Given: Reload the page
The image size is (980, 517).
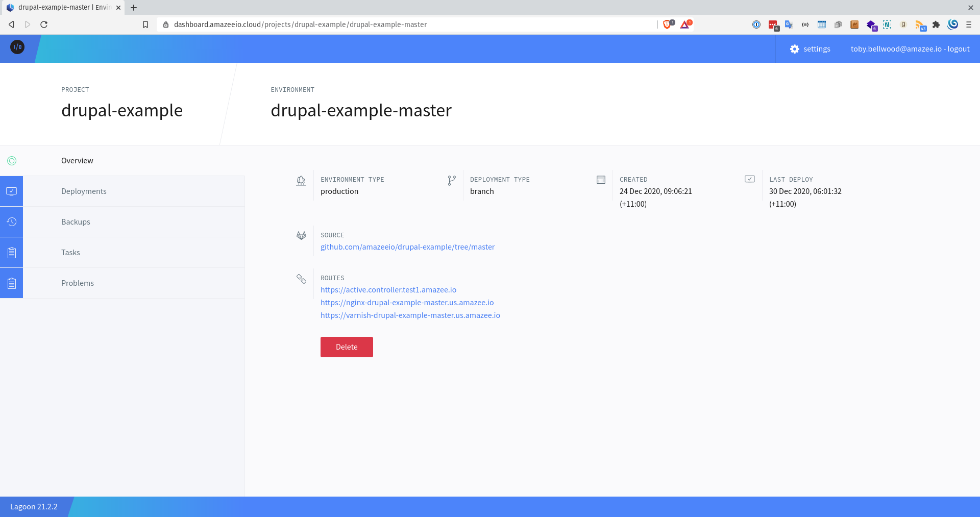Looking at the screenshot, I should pos(44,24).
